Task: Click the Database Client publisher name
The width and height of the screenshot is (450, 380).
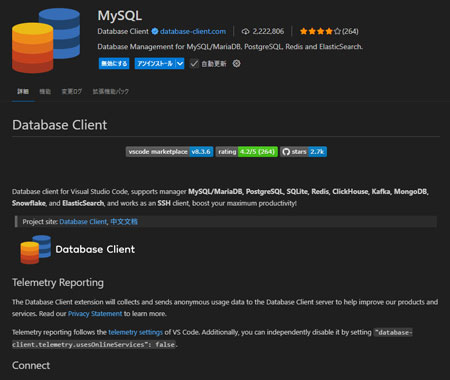Action: 123,31
